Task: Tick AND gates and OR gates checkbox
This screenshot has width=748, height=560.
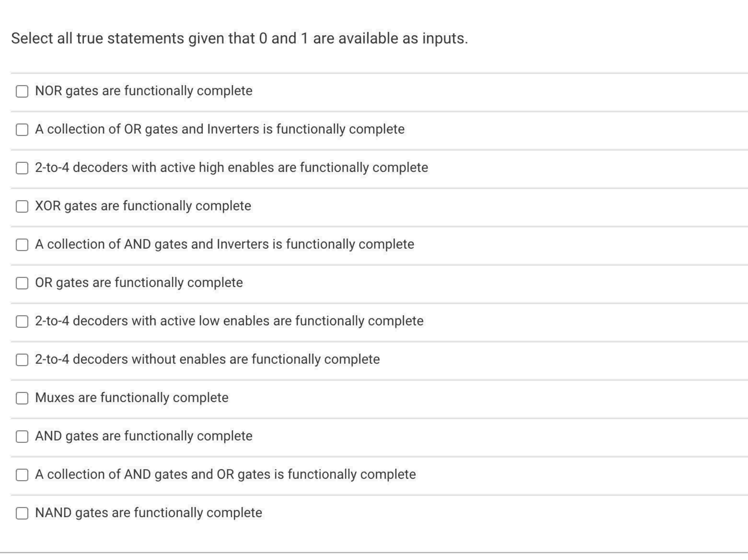Action: [22, 475]
